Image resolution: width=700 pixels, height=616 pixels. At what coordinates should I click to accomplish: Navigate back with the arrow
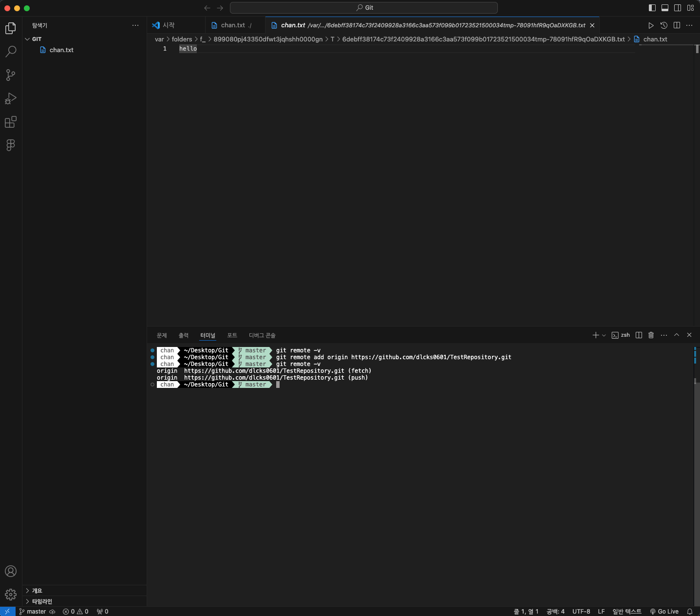(x=207, y=8)
